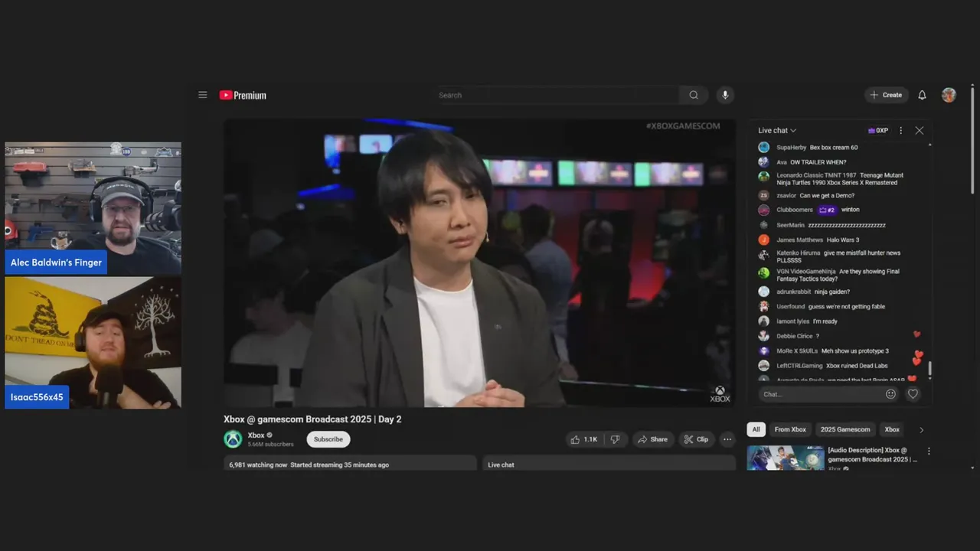Viewport: 980px width, 551px height.
Task: Click the Create button
Action: (x=887, y=95)
